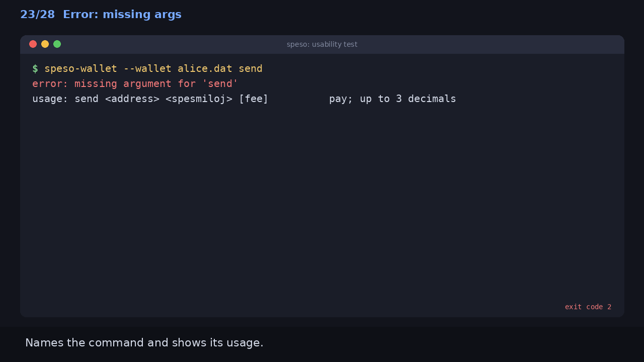
Task: Click the 'speso: usability test' window title
Action: click(x=322, y=44)
